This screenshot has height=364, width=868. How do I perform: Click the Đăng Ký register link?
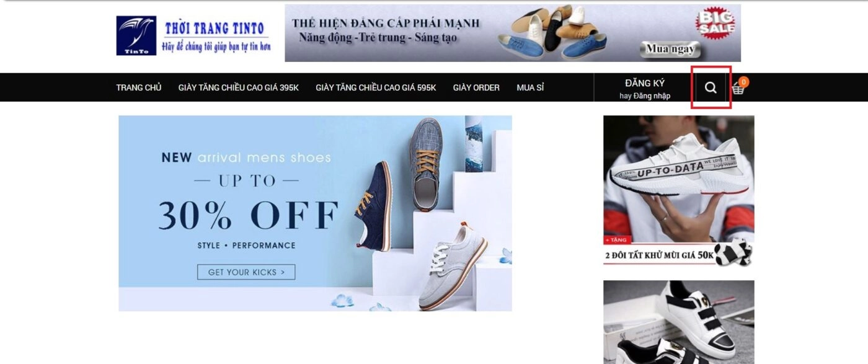(x=645, y=83)
